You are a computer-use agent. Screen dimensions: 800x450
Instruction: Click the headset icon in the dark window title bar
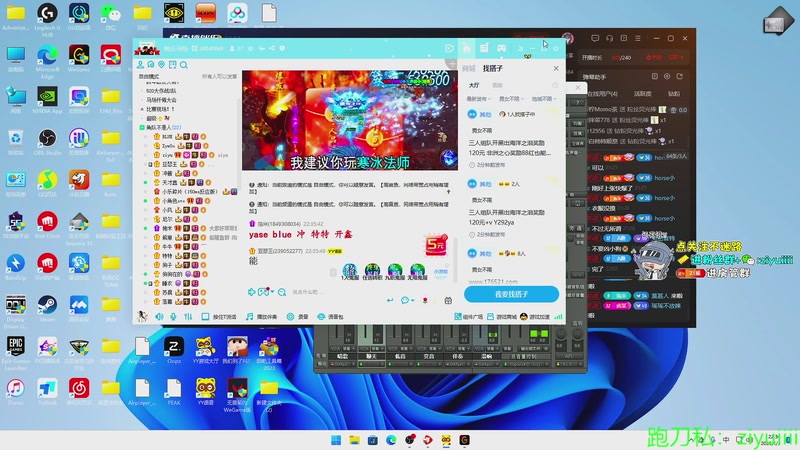click(x=609, y=38)
